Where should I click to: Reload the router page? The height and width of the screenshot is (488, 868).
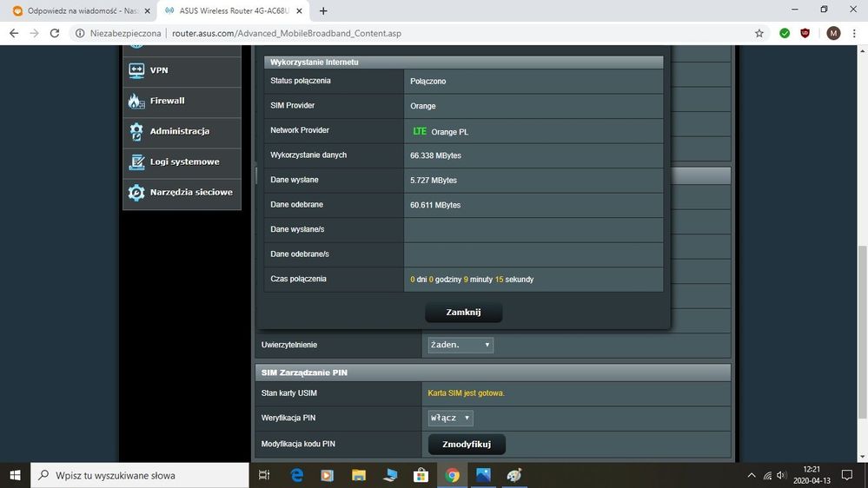point(55,33)
